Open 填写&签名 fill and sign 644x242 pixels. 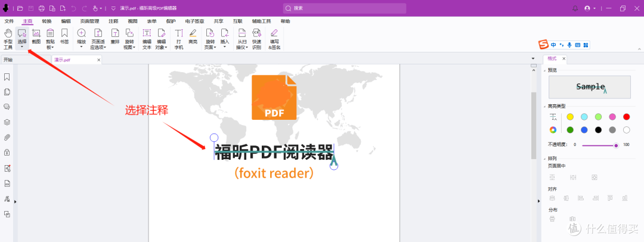point(274,39)
